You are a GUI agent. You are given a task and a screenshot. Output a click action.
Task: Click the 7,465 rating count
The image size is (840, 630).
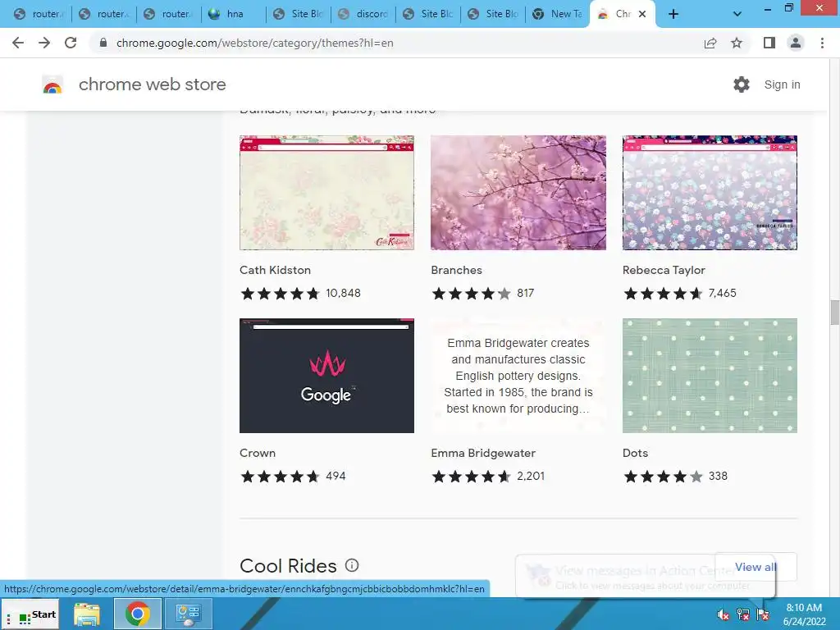pyautogui.click(x=722, y=293)
